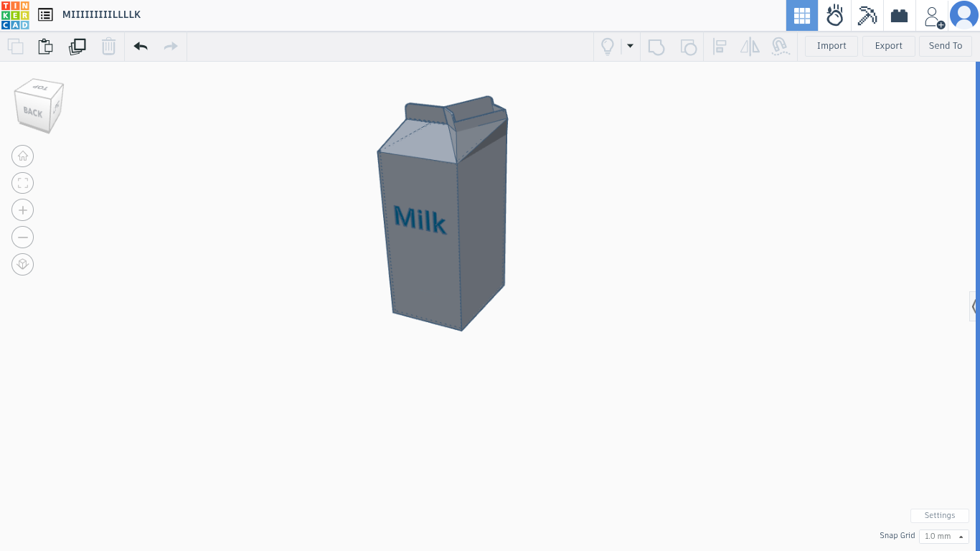Toggle show all lightbulb icon
Image resolution: width=980 pixels, height=551 pixels.
[608, 47]
